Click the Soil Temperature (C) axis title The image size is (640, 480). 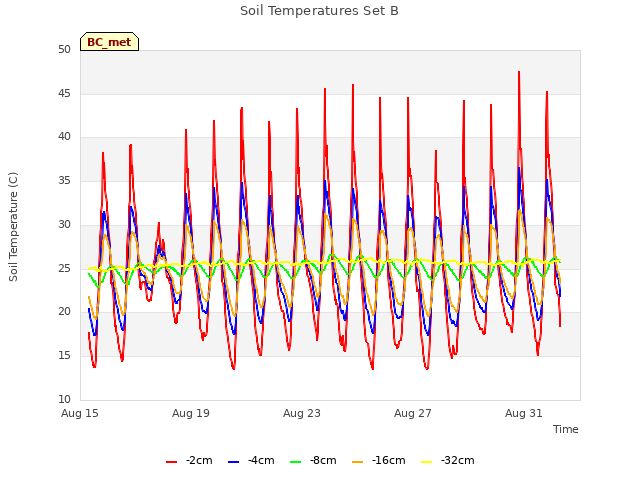(x=13, y=227)
